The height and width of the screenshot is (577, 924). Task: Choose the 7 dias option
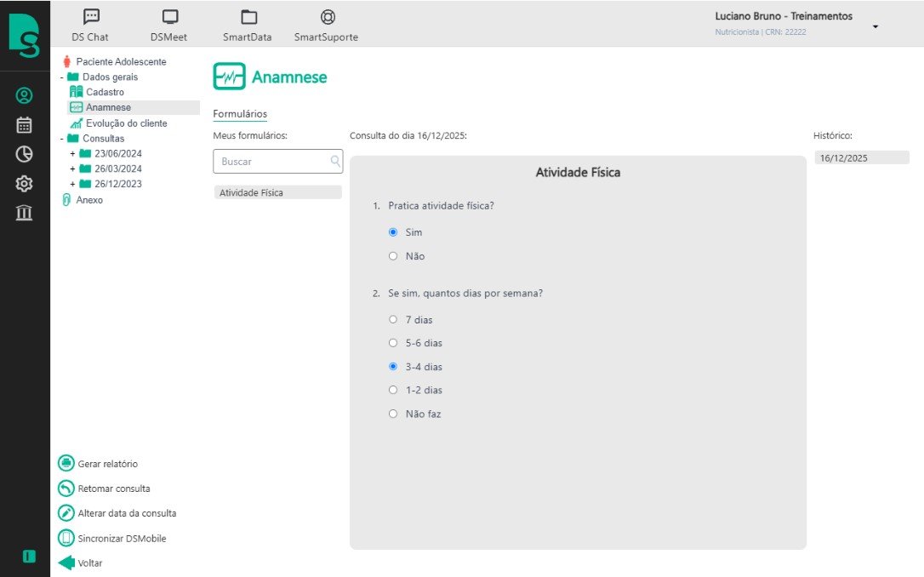click(x=393, y=319)
